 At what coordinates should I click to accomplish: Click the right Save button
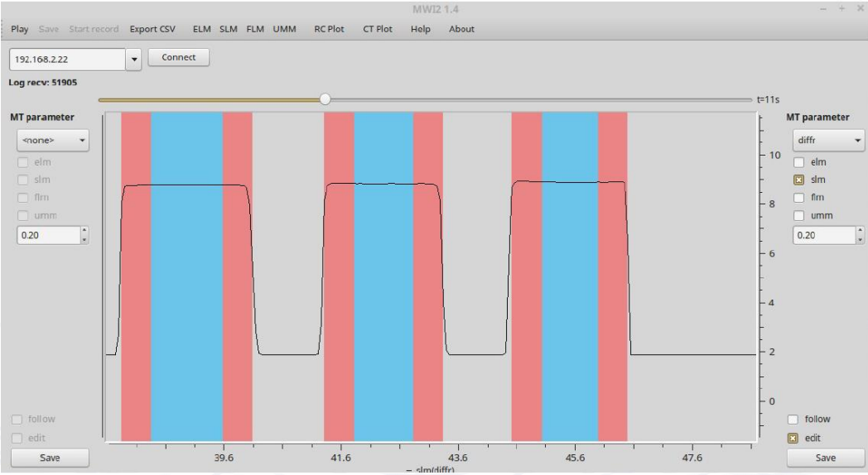(825, 458)
